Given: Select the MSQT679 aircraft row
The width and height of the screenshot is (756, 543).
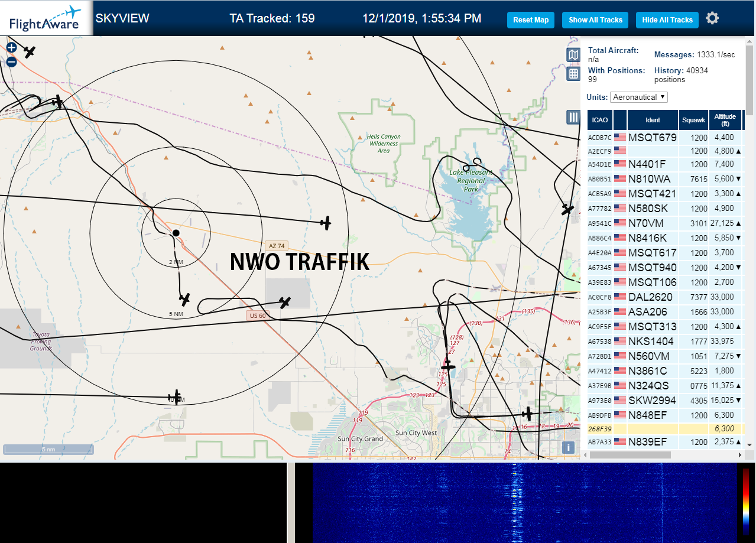Looking at the screenshot, I should tap(666, 137).
